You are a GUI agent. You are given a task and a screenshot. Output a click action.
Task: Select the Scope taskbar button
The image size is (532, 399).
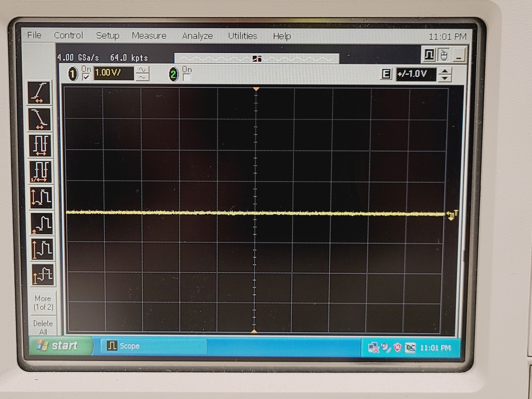[154, 346]
